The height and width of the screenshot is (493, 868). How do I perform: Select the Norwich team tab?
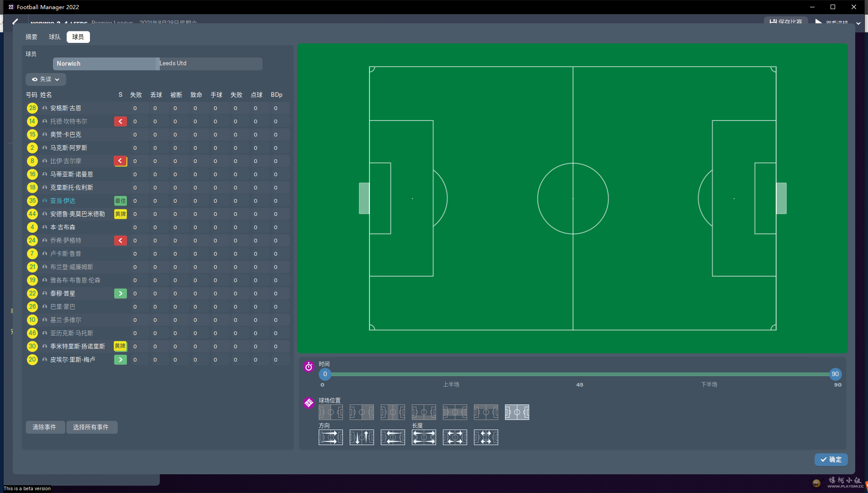pos(105,63)
